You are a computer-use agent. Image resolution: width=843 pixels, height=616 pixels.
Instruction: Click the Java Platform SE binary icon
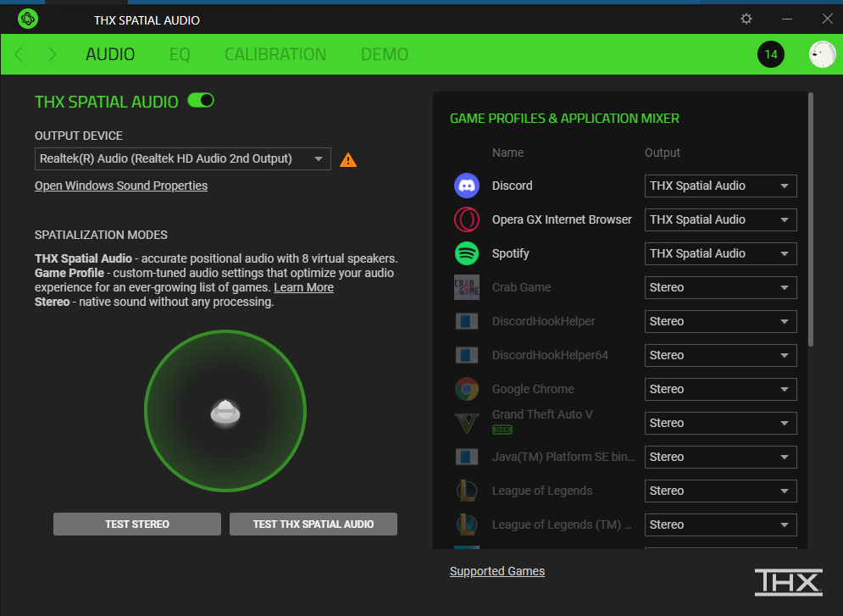[x=467, y=457]
